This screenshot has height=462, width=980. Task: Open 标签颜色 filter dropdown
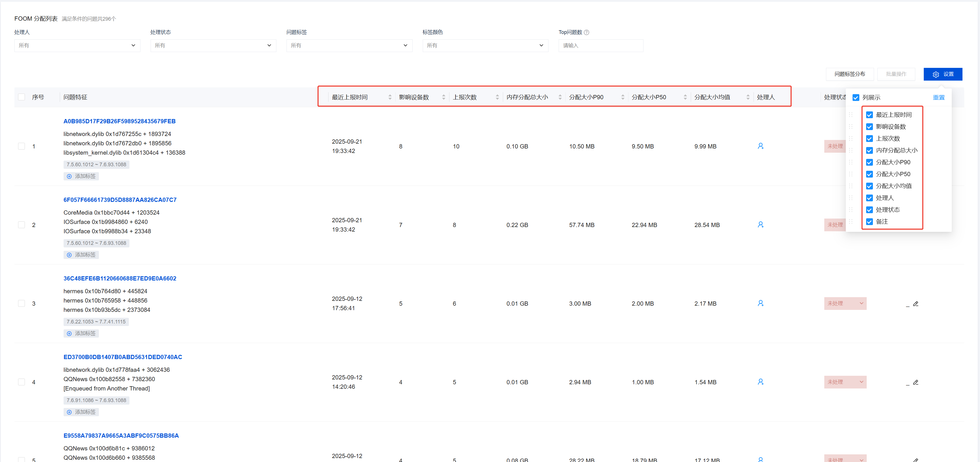[x=485, y=45]
